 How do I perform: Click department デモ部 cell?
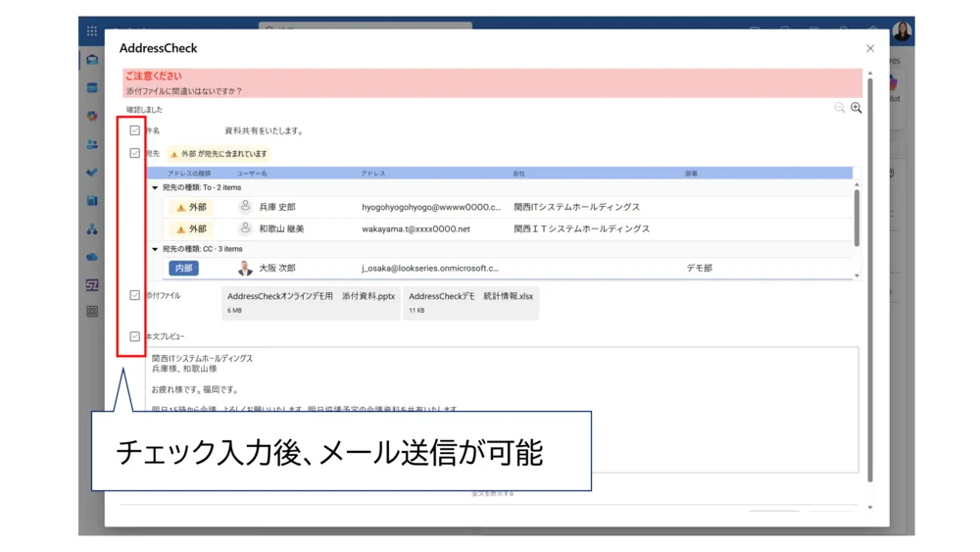tap(700, 269)
